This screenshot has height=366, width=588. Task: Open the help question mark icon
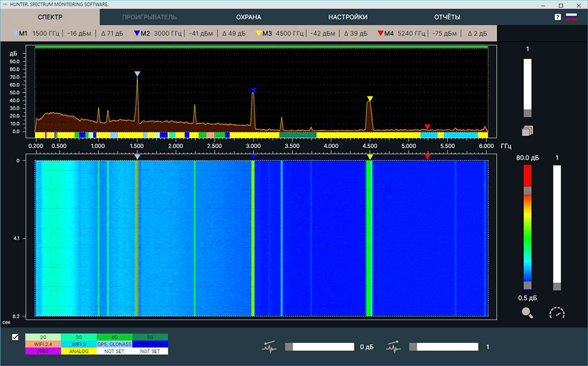(x=558, y=17)
